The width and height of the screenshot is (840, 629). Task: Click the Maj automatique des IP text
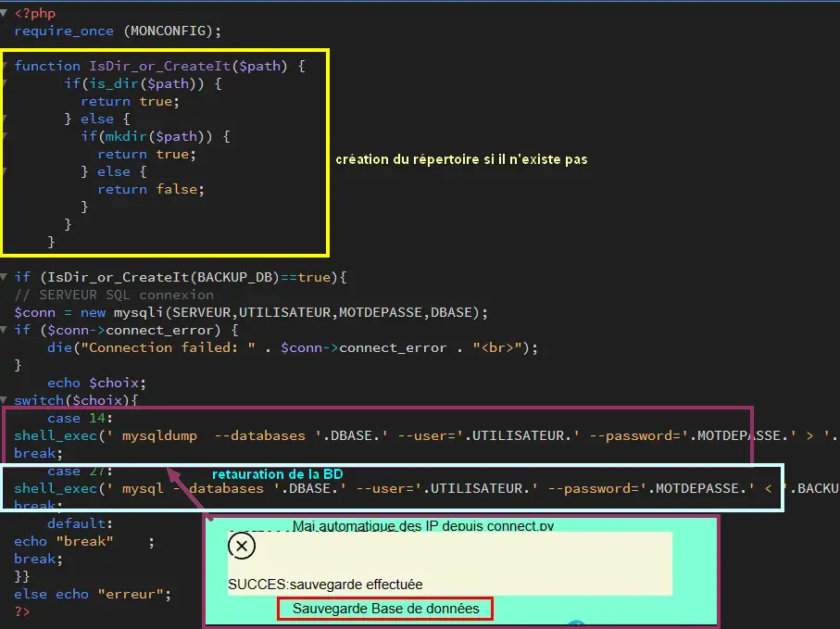click(423, 526)
